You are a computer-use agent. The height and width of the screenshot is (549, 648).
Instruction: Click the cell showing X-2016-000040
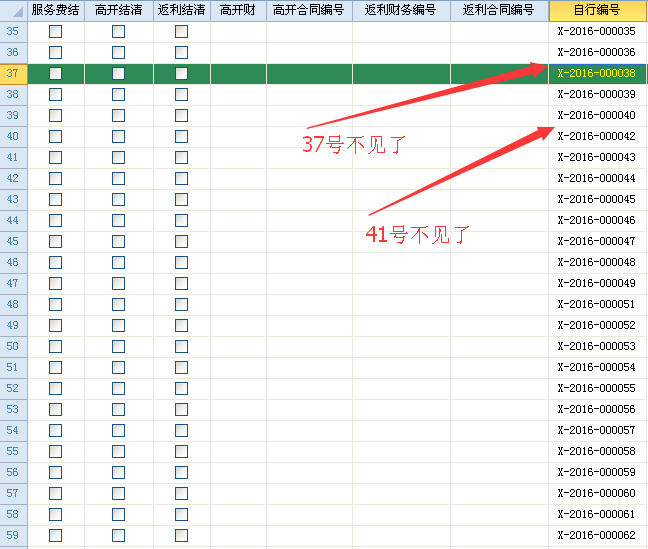597,115
